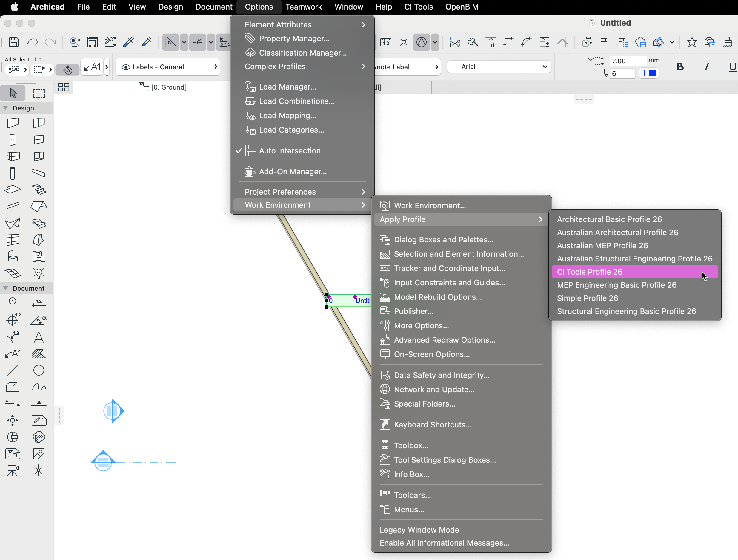Open the Apple menu
738x560 pixels.
[x=14, y=7]
